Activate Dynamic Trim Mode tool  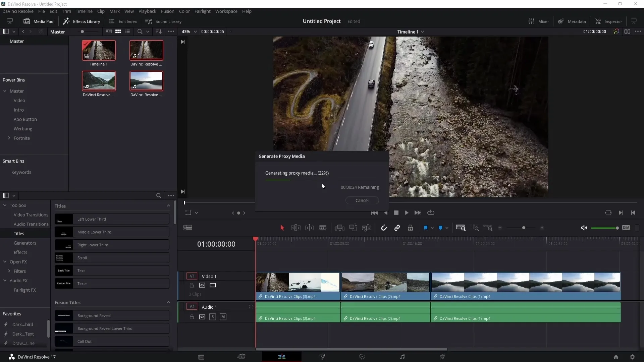[309, 228]
